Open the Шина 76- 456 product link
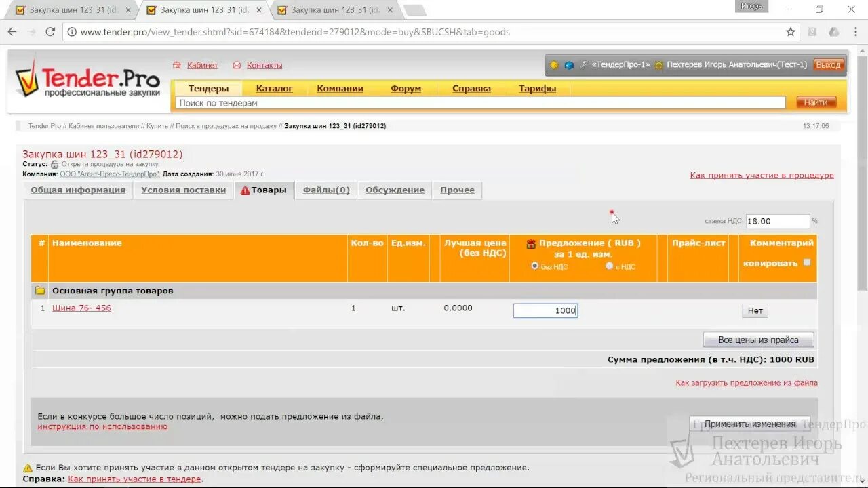 coord(81,308)
